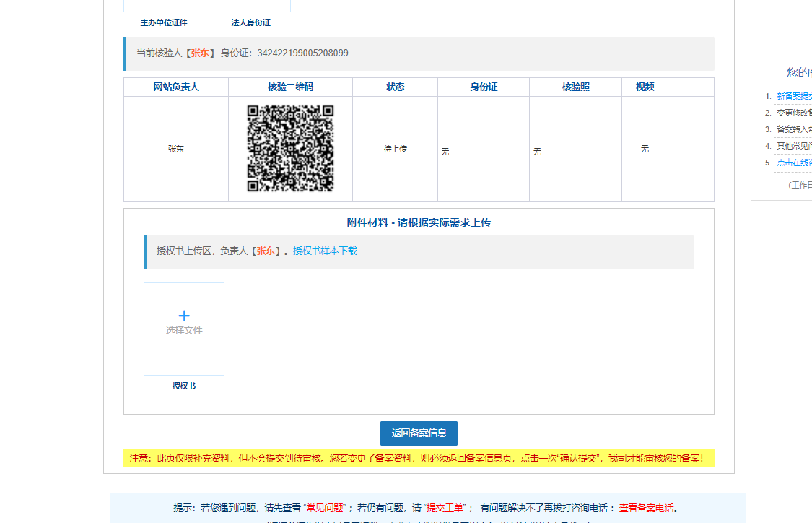812x523 pixels.
Task: Click the 视频 column header
Action: (645, 87)
